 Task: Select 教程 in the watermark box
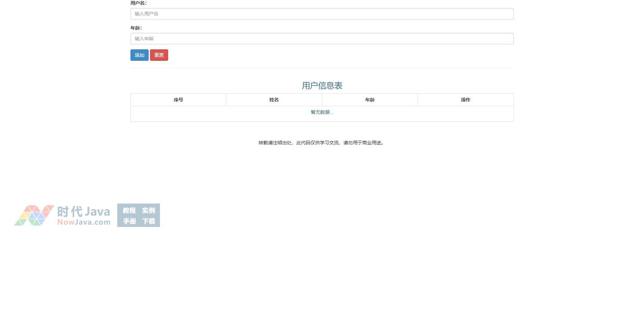(x=129, y=211)
